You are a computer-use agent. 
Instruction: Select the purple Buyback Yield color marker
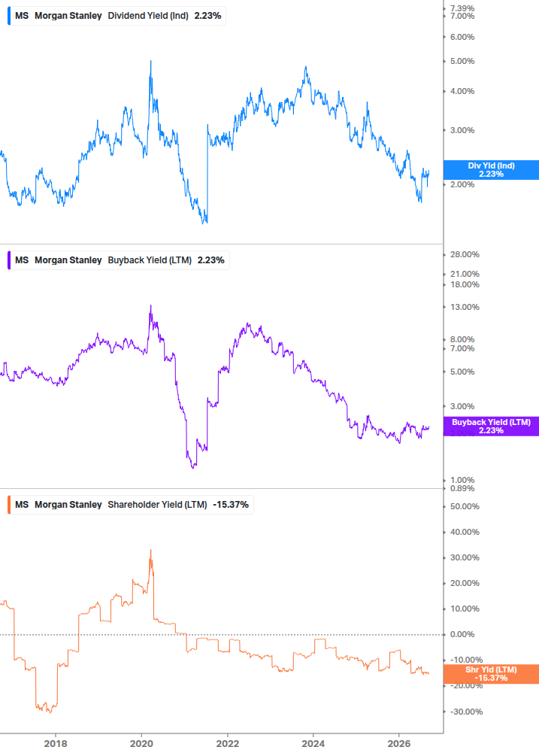[x=9, y=260]
